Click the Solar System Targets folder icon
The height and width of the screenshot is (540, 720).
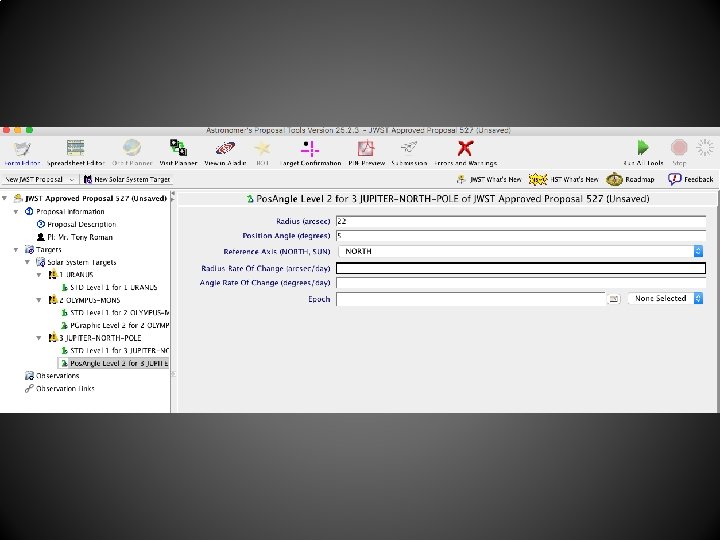point(40,262)
